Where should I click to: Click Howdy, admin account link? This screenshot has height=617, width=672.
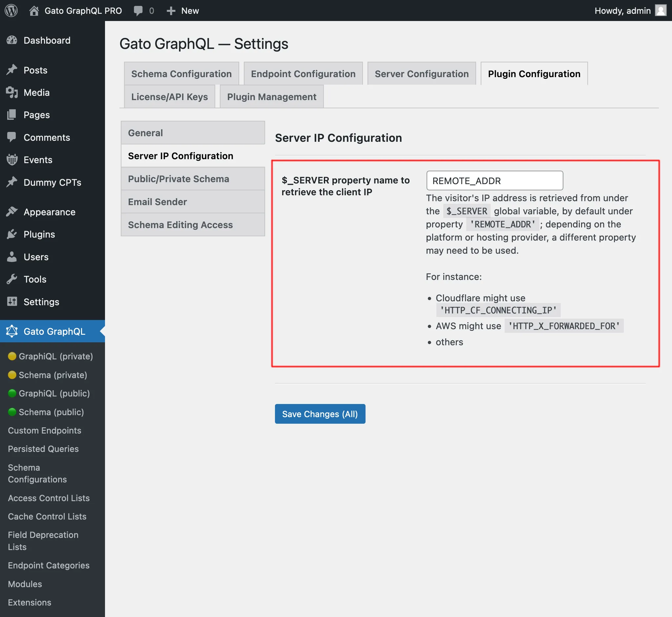622,11
